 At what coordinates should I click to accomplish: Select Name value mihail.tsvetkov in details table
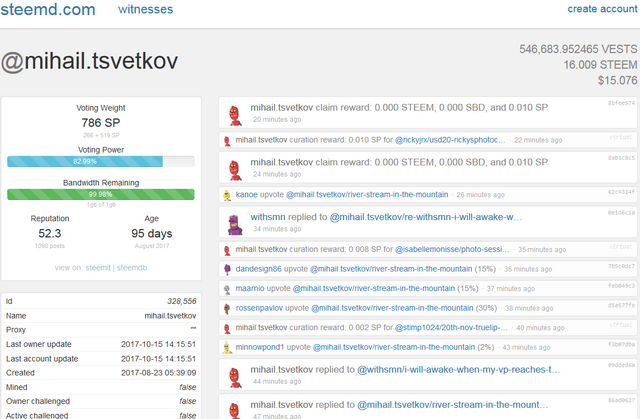point(170,316)
